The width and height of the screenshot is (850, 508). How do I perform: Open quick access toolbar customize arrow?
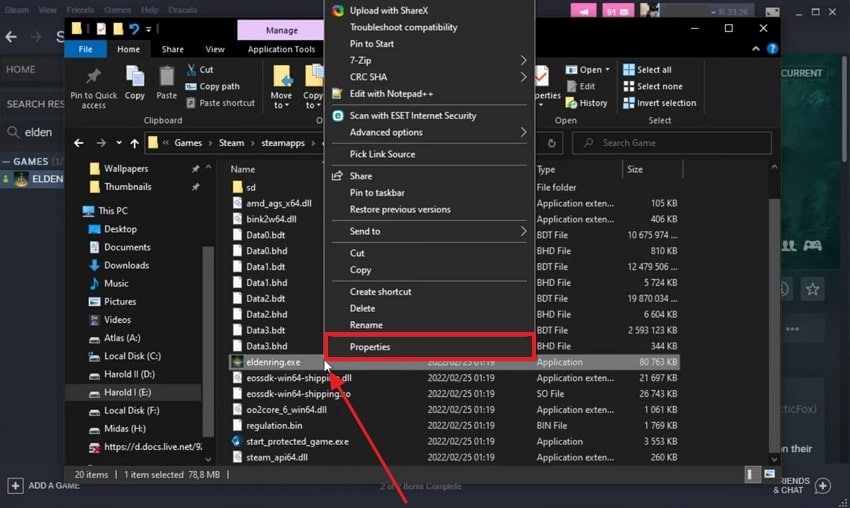point(149,29)
